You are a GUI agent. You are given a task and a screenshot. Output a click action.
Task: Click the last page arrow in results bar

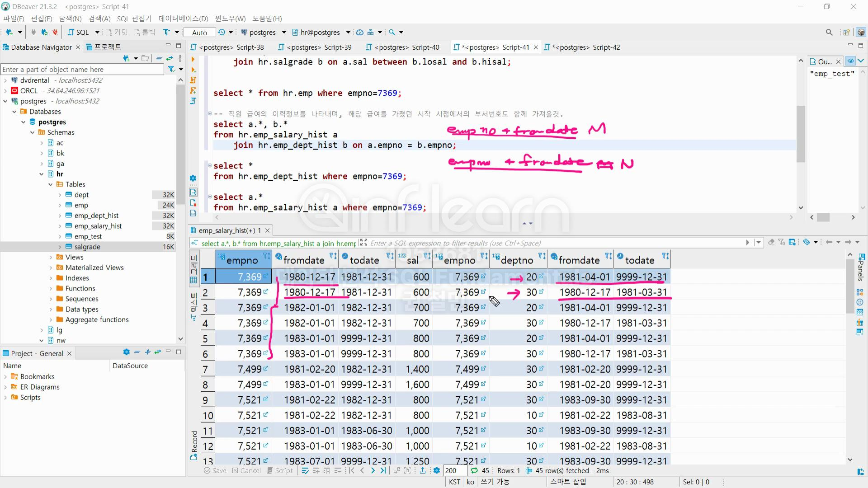tap(383, 470)
